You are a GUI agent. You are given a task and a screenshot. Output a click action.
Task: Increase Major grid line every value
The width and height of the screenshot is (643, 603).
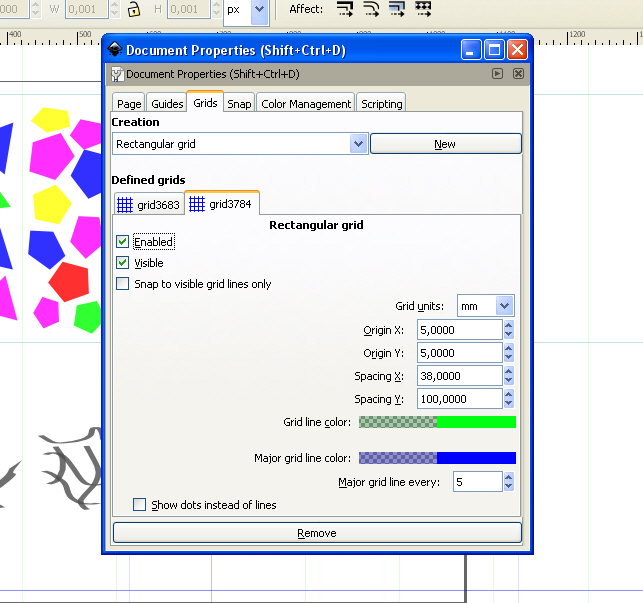pos(508,477)
